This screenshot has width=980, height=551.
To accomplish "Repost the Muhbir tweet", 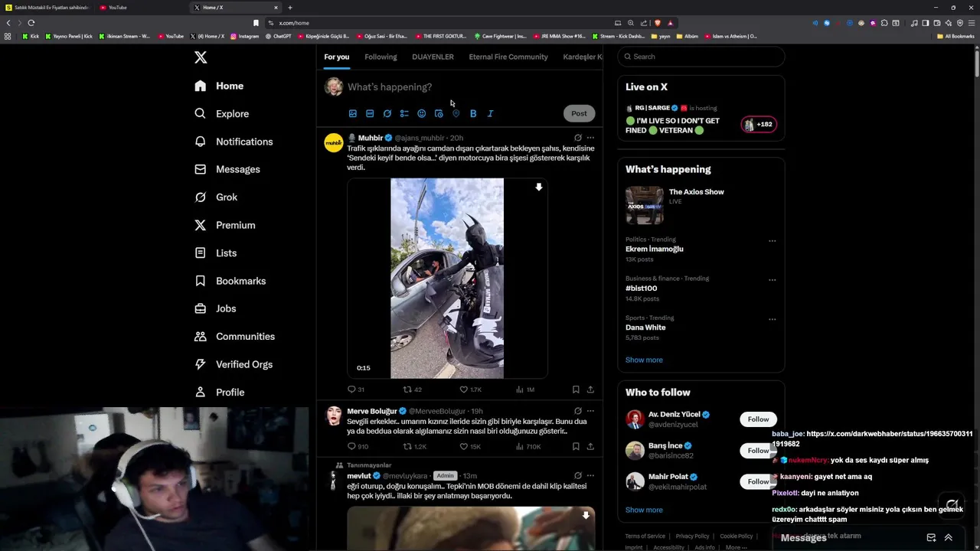I will coord(413,390).
